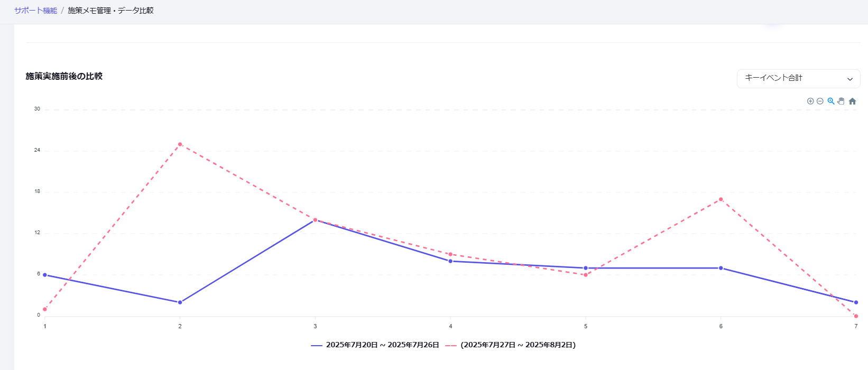Click the pink dashed peak point at day 2
The width and height of the screenshot is (868, 370).
click(x=180, y=144)
